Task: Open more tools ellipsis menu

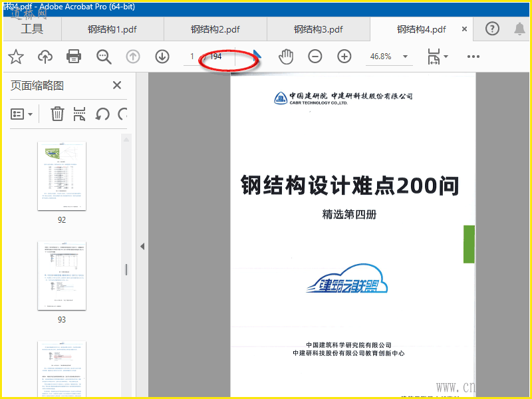Action: pyautogui.click(x=473, y=57)
